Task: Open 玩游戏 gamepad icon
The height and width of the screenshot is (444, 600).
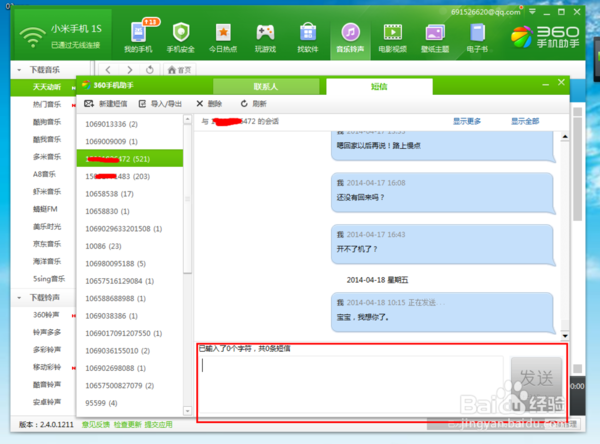Action: click(x=265, y=38)
